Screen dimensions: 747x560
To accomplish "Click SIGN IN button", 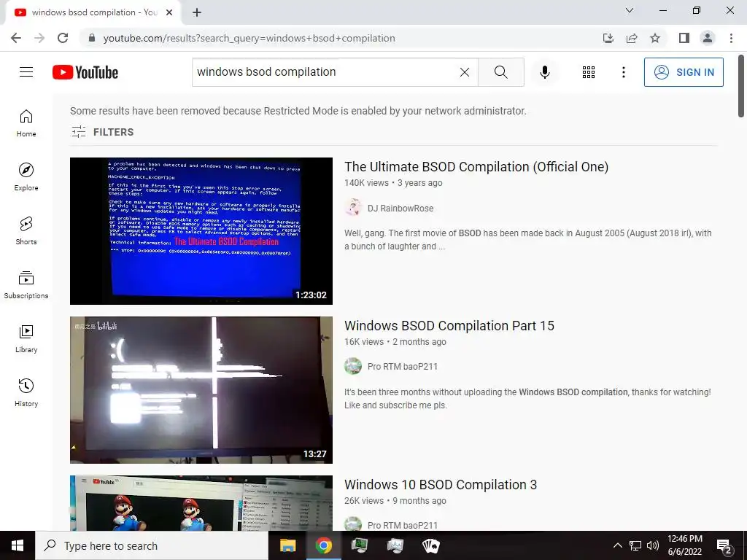I will click(684, 72).
